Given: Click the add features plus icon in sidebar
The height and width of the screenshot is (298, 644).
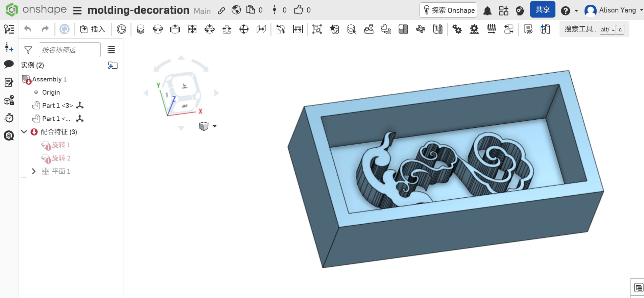Looking at the screenshot, I should point(9,47).
